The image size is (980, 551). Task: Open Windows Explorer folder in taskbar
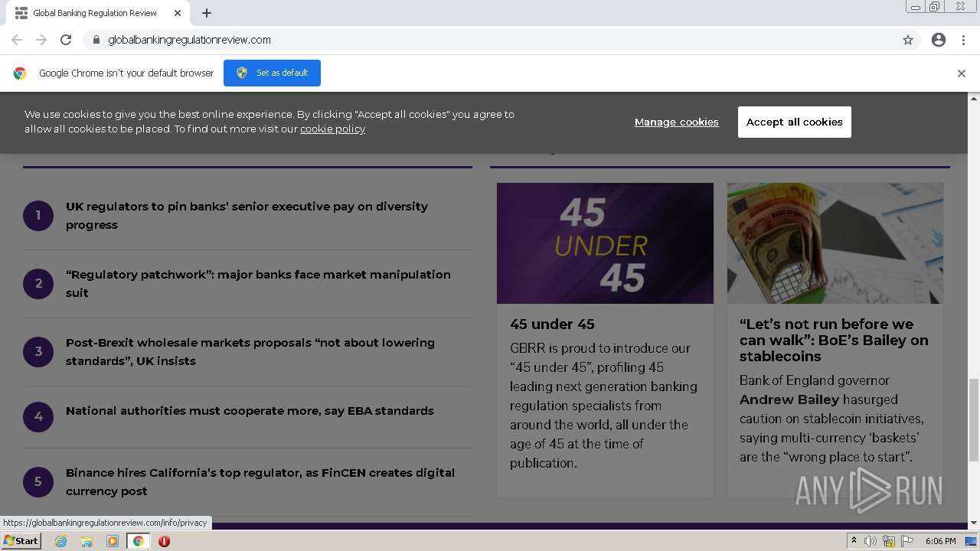pyautogui.click(x=87, y=541)
